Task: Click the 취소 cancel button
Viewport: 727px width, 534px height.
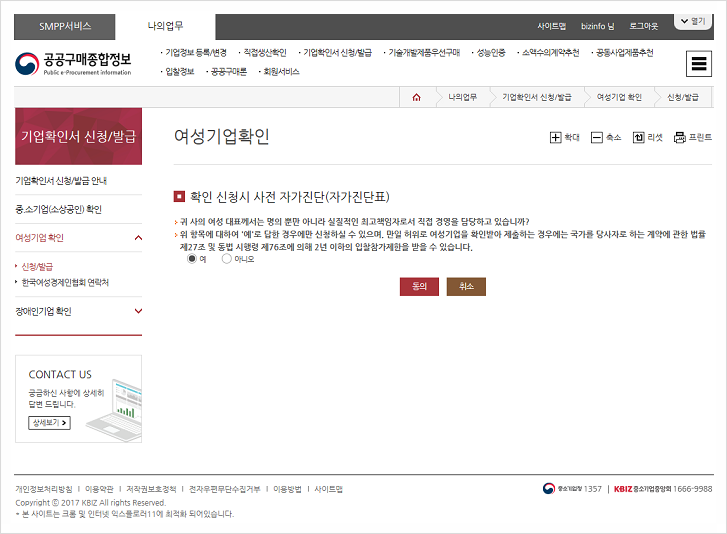Action: pos(466,286)
